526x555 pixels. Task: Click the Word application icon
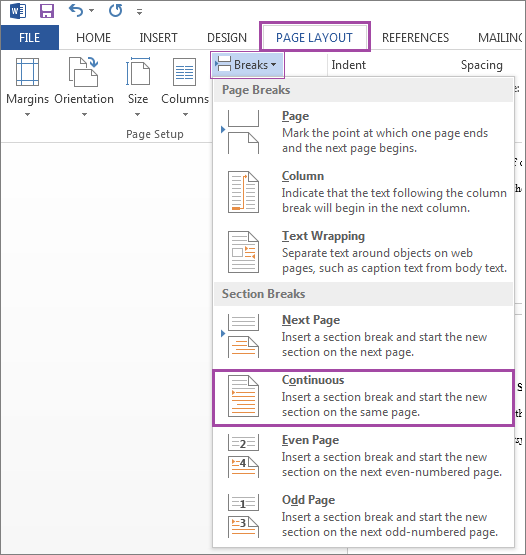click(18, 11)
